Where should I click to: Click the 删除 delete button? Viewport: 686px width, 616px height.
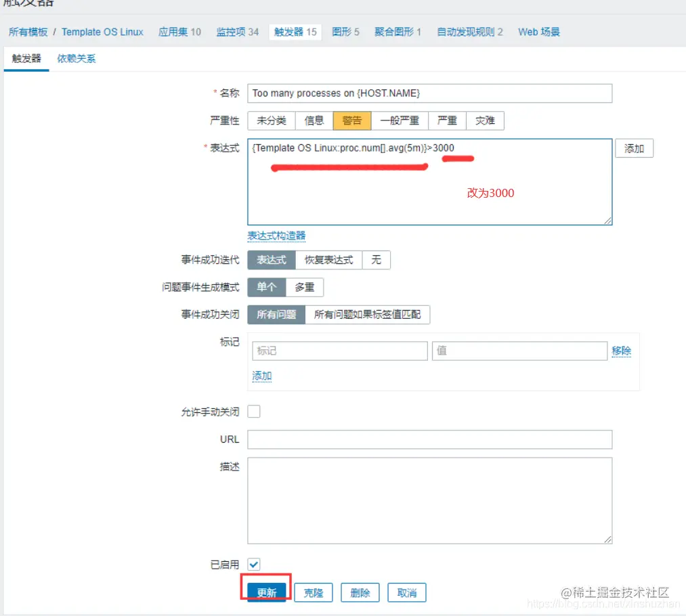point(360,593)
